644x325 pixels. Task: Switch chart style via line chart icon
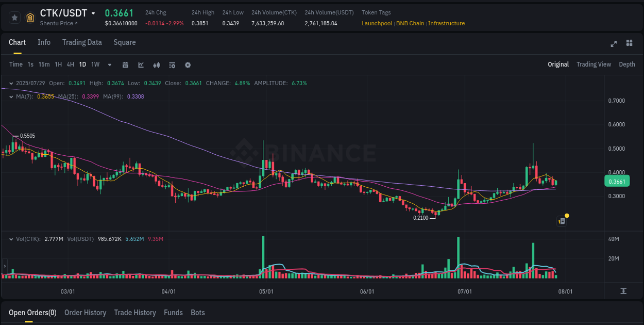pyautogui.click(x=140, y=65)
